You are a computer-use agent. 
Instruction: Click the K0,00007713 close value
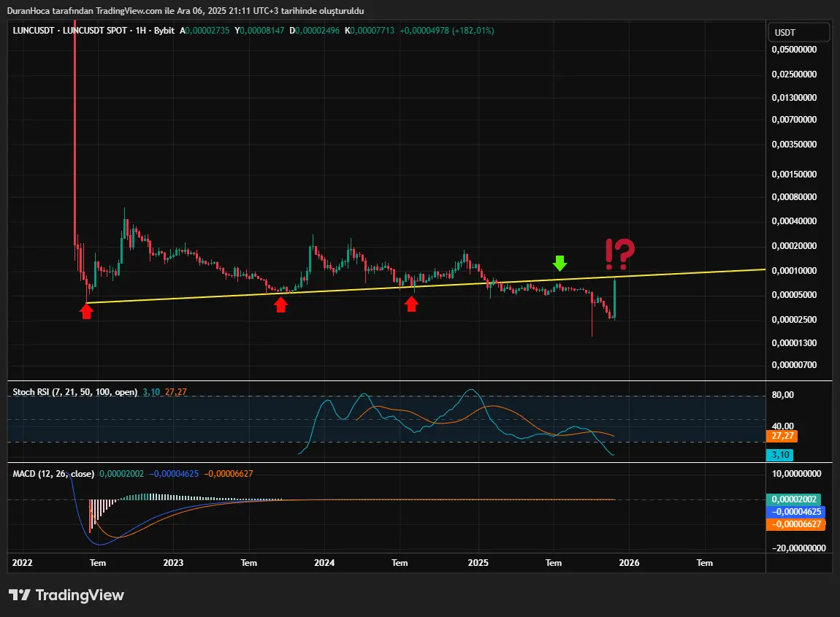[x=369, y=31]
